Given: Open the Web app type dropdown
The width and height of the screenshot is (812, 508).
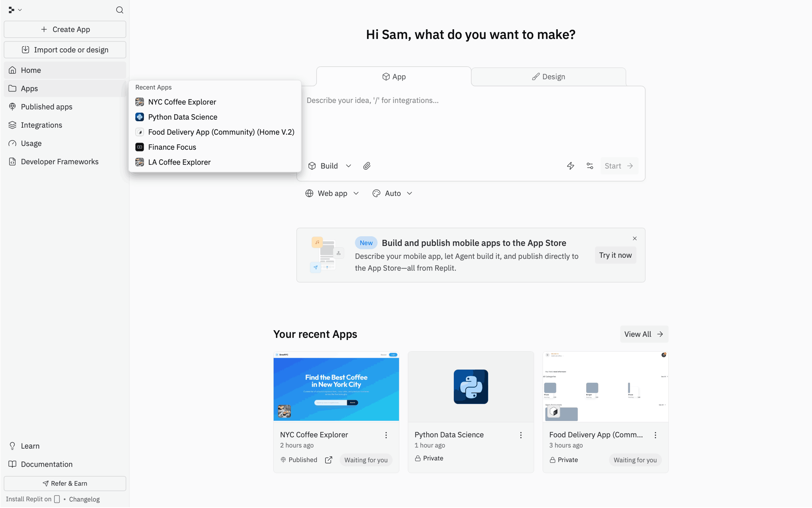Looking at the screenshot, I should coord(332,193).
